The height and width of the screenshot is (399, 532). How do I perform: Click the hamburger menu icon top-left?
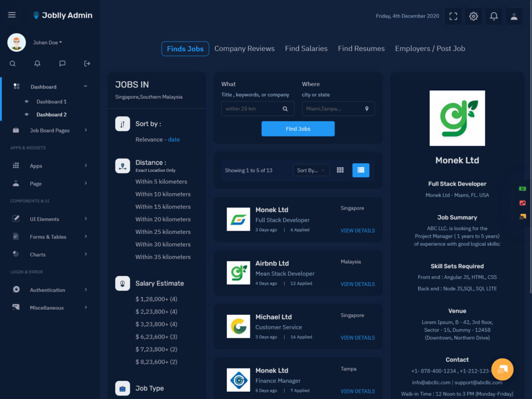coord(12,15)
